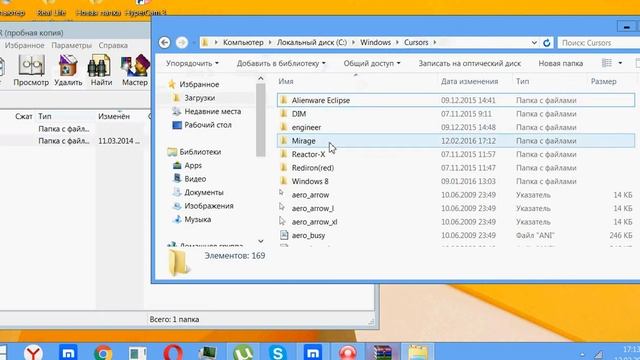Click the Новая папка button

560,63
